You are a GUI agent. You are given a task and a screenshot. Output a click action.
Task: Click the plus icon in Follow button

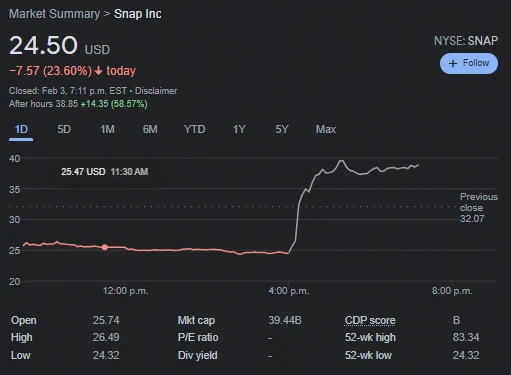tap(453, 63)
